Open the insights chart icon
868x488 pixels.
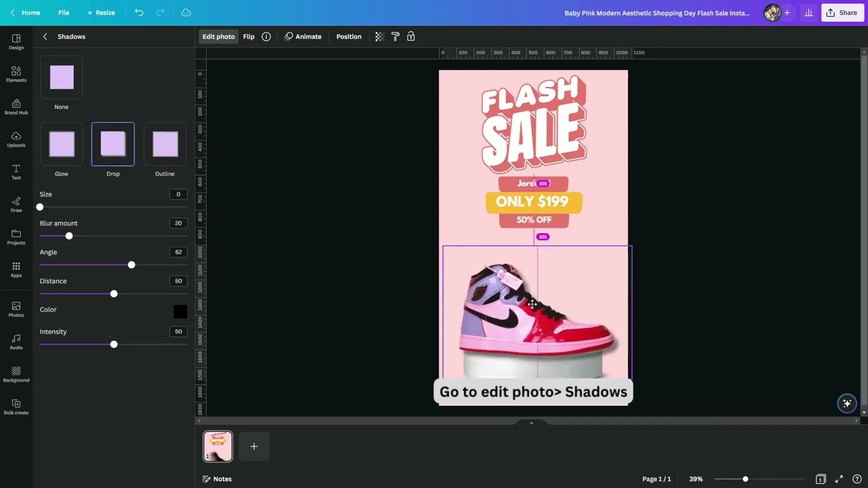(x=808, y=12)
